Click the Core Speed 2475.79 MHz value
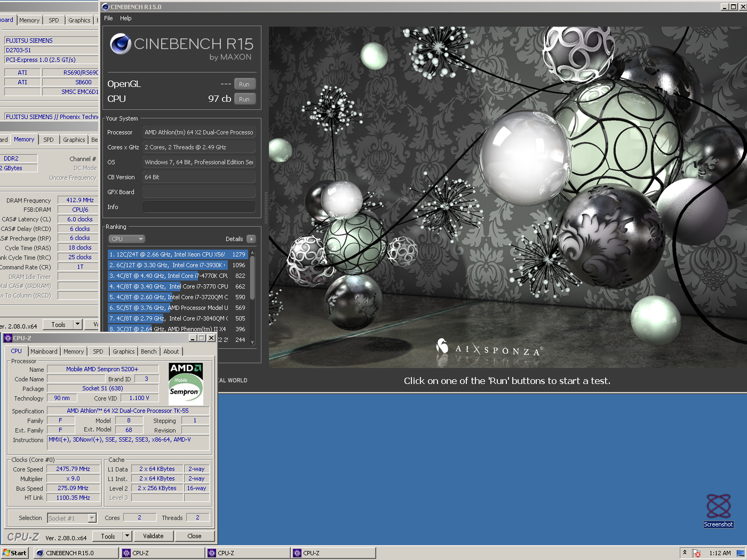This screenshot has height=560, width=747. pyautogui.click(x=73, y=469)
